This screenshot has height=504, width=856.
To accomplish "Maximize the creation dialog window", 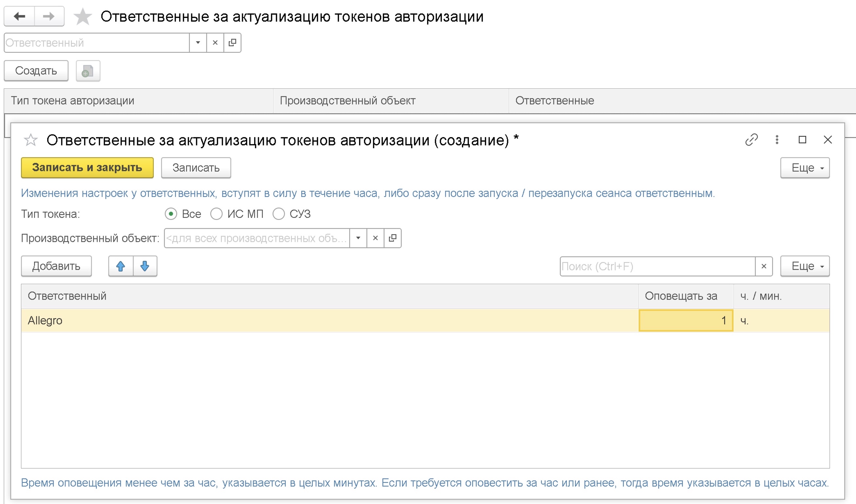I will click(x=802, y=140).
